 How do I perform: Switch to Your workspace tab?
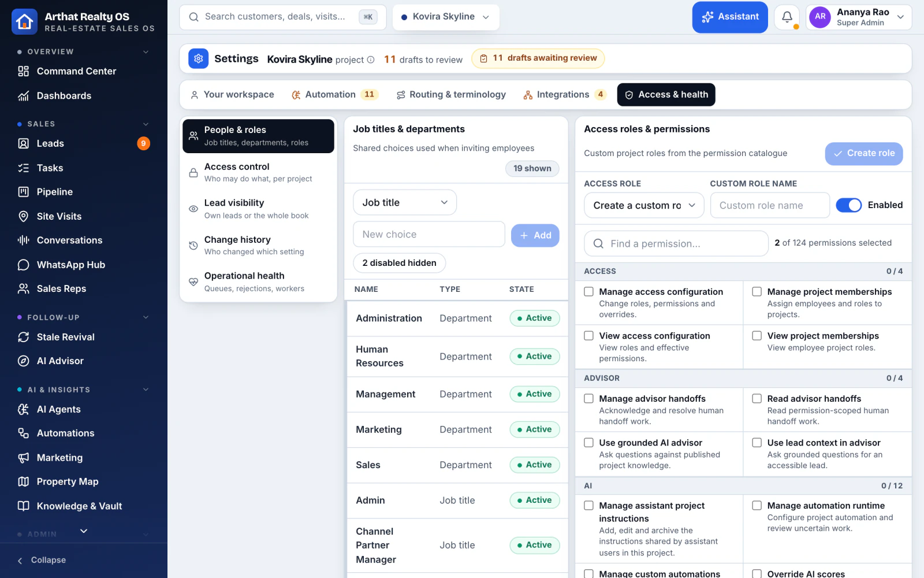click(x=232, y=95)
